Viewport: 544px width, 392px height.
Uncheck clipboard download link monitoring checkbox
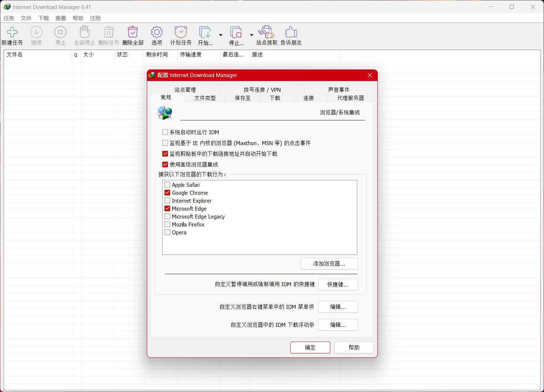coord(165,154)
